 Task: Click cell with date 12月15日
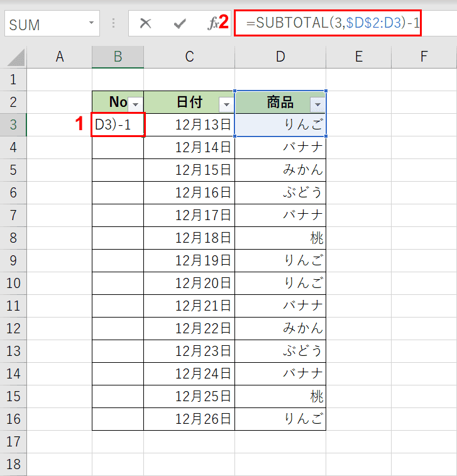[189, 170]
